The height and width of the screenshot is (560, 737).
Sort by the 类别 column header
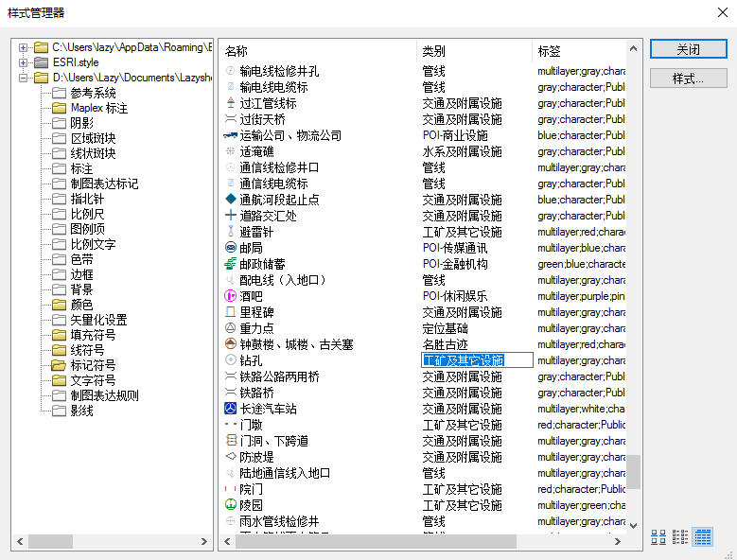(474, 51)
